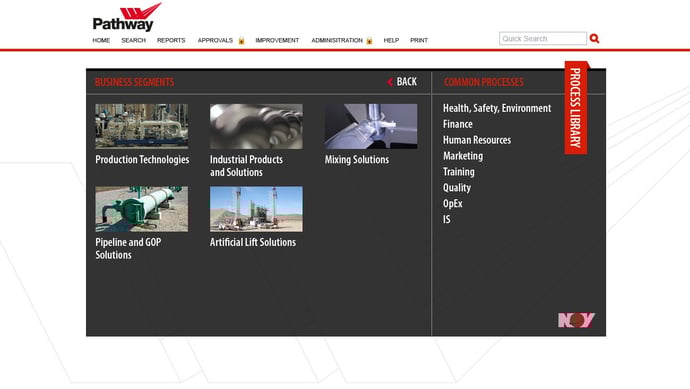Go to the Improvement menu item
The image size is (690, 389).
(277, 40)
